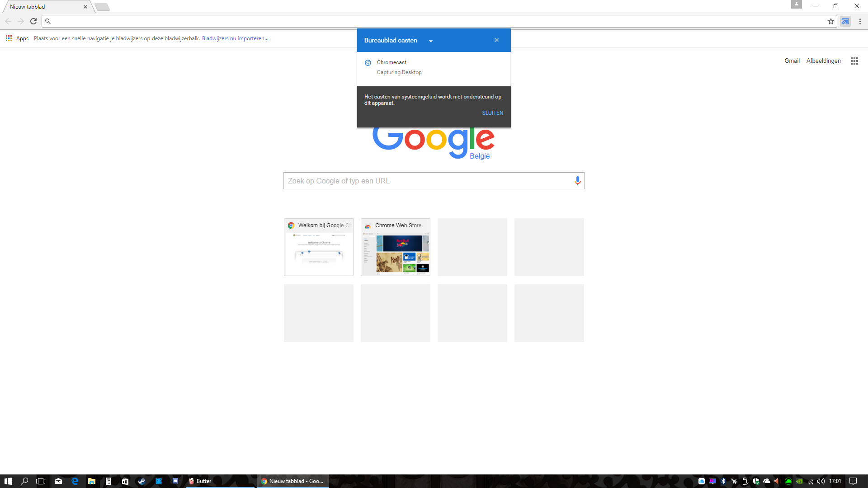Open the Gmail link
The width and height of the screenshot is (868, 488).
[792, 61]
